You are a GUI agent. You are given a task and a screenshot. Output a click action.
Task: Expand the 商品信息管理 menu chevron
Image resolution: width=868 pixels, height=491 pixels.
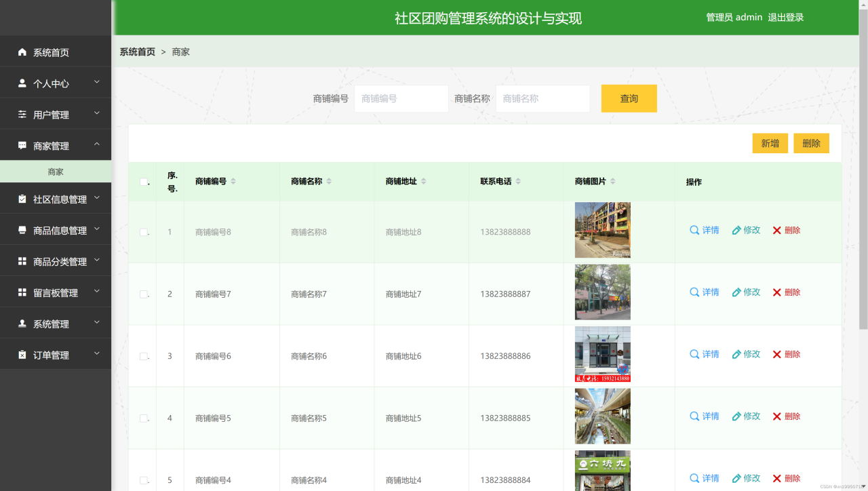click(96, 229)
